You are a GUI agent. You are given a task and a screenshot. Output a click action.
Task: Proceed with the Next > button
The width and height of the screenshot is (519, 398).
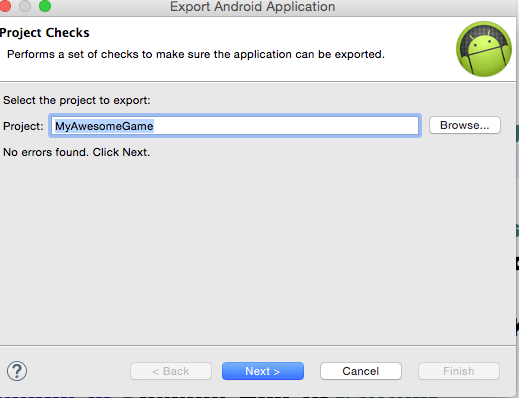(x=263, y=371)
